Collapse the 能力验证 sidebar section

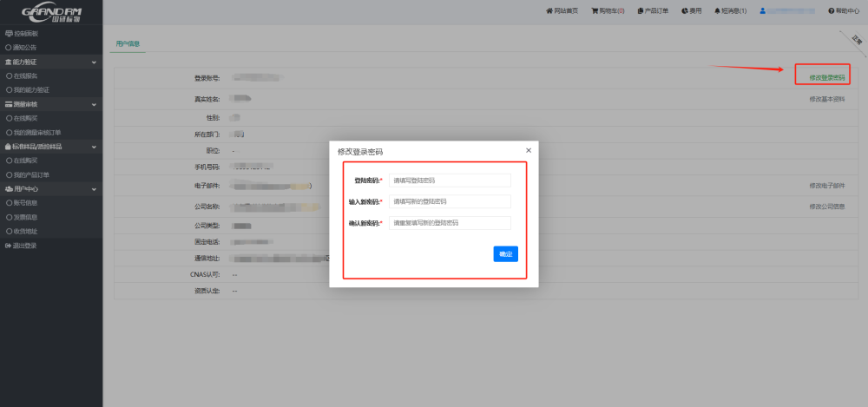tap(94, 62)
